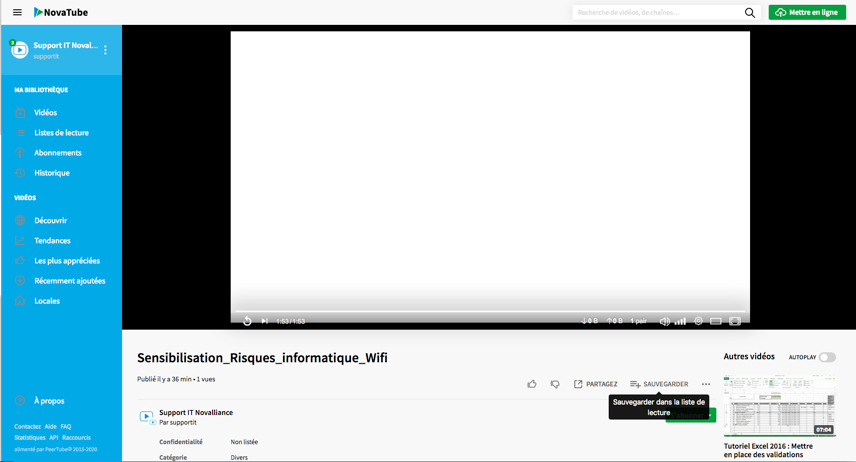856x462 pixels.
Task: Click the Partagez button
Action: pyautogui.click(x=596, y=384)
